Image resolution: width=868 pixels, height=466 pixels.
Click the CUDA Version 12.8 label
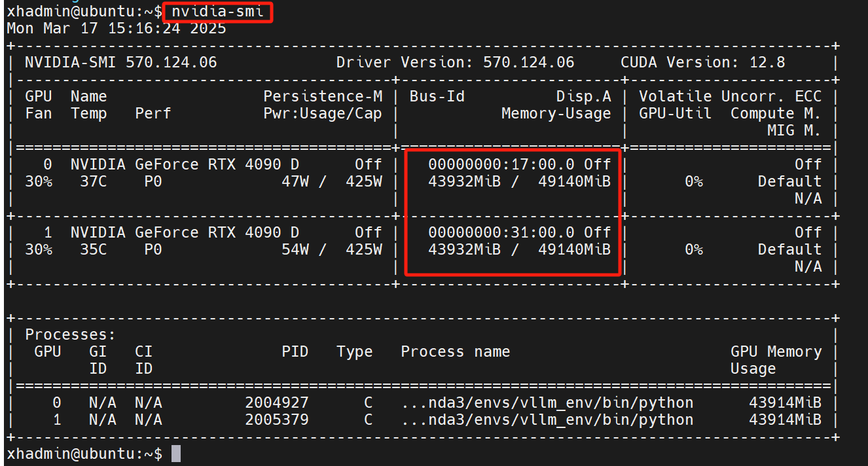click(x=702, y=63)
